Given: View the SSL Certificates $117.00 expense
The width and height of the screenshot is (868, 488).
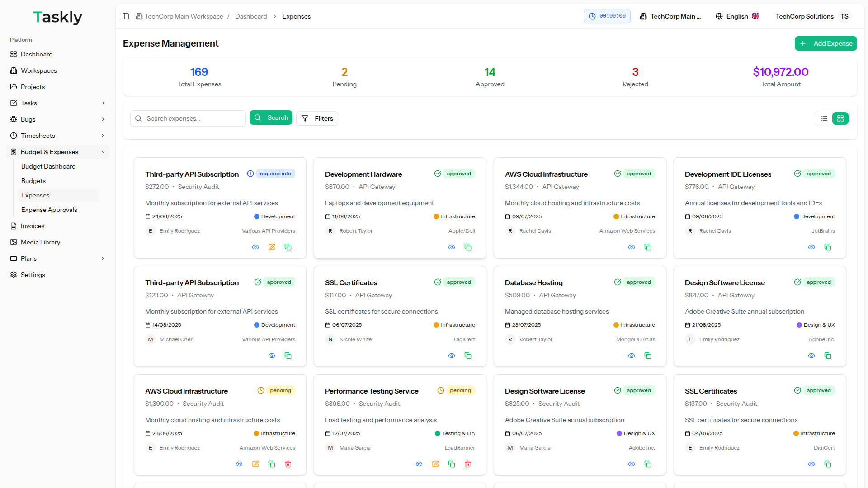Looking at the screenshot, I should tap(452, 356).
